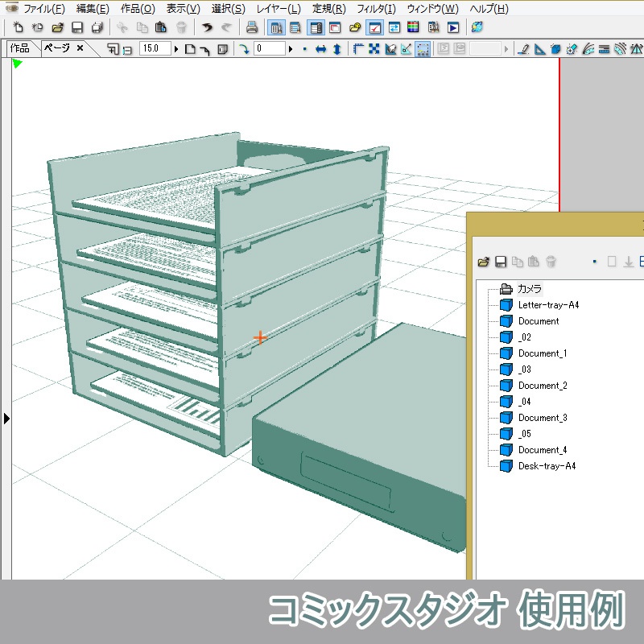
Task: Select the カメラ item in the object tree
Action: tap(531, 289)
